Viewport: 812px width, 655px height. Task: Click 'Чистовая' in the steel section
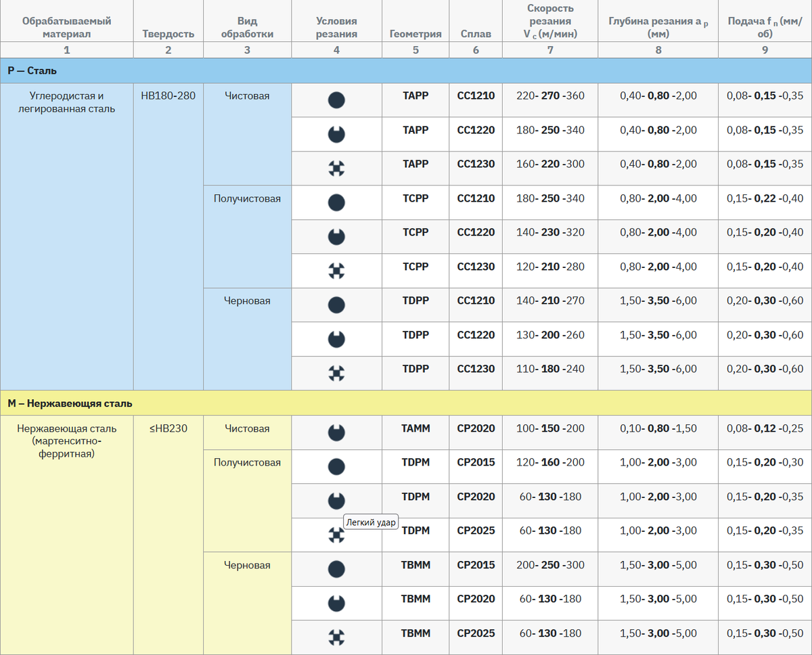pos(247,96)
